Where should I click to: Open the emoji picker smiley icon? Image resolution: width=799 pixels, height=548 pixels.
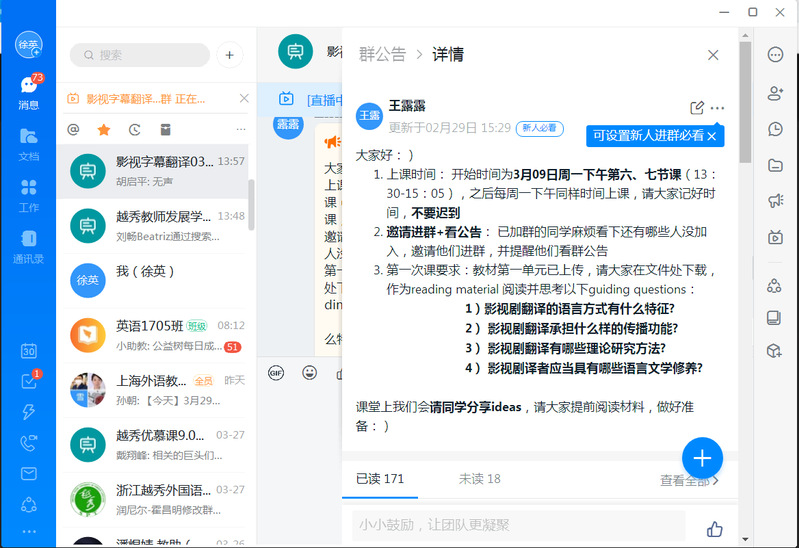click(309, 373)
